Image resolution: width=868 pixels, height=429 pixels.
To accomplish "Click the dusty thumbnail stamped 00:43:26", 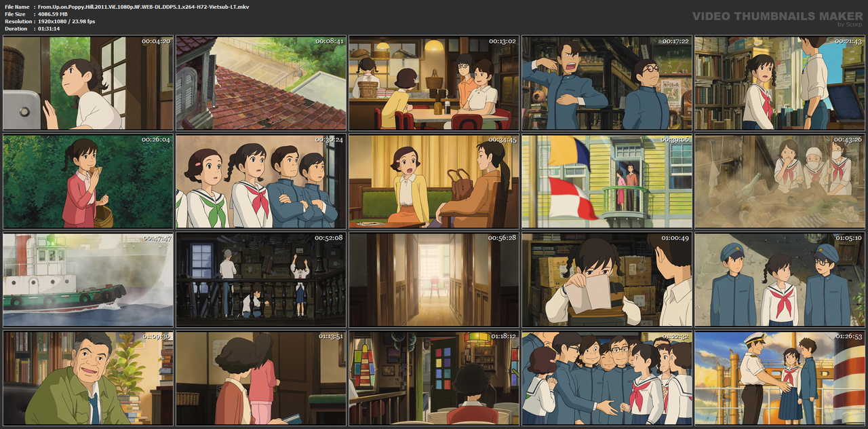I will click(780, 181).
